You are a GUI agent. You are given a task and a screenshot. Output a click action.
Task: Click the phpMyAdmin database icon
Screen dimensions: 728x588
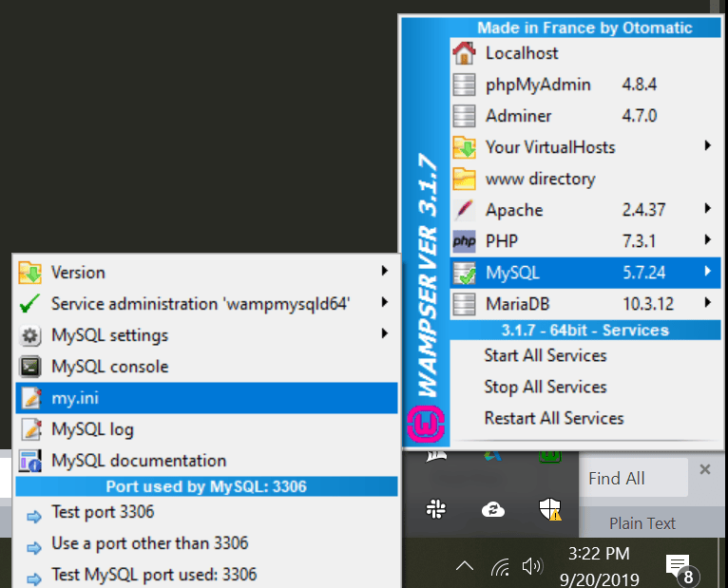pos(465,85)
